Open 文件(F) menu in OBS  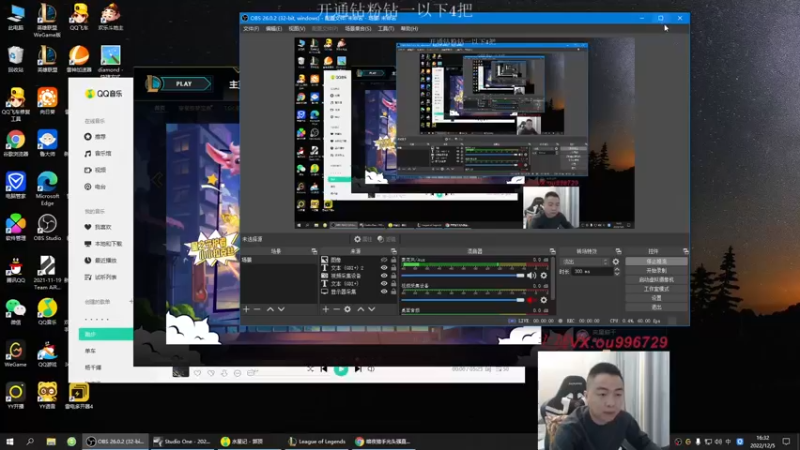pos(251,29)
